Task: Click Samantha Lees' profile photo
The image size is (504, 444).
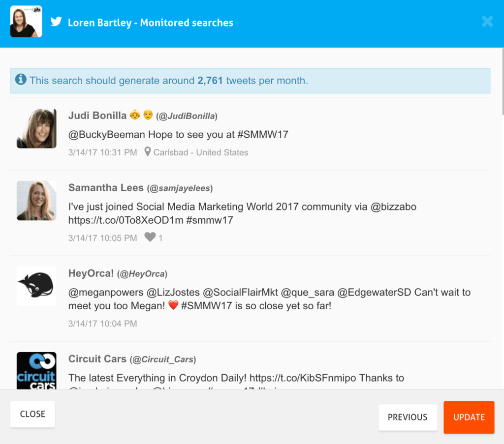Action: (36, 201)
